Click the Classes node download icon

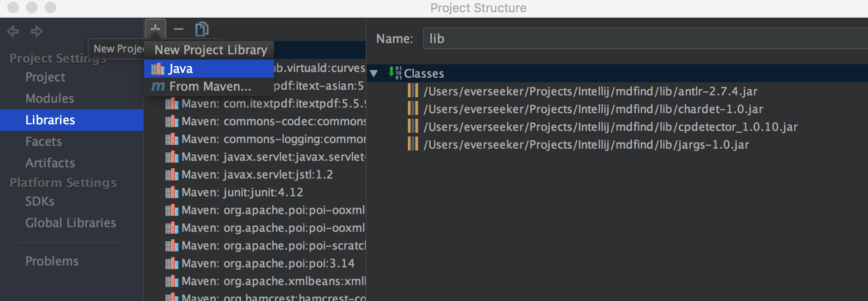[x=395, y=73]
